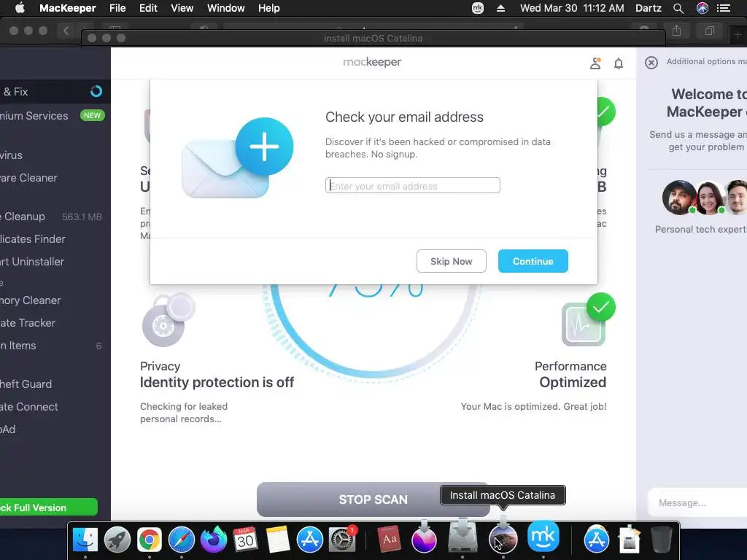
Task: Select Safe Cleanup sidebar item
Action: pyautogui.click(x=55, y=217)
